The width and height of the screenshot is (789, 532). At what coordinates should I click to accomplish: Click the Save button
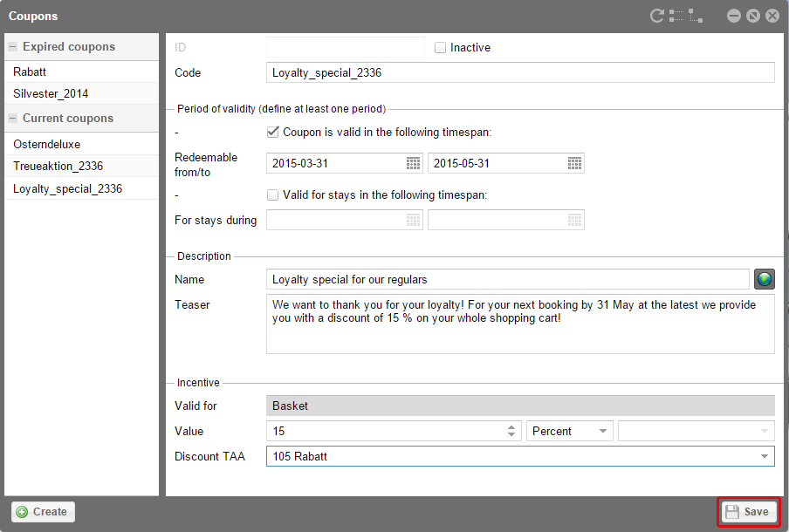point(748,512)
